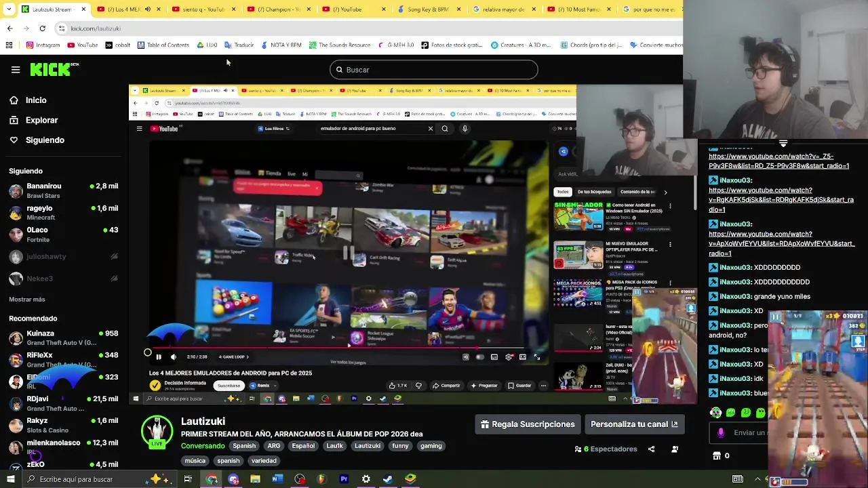Image resolution: width=868 pixels, height=488 pixels.
Task: Open File Explorer from the taskbar
Action: point(255,479)
